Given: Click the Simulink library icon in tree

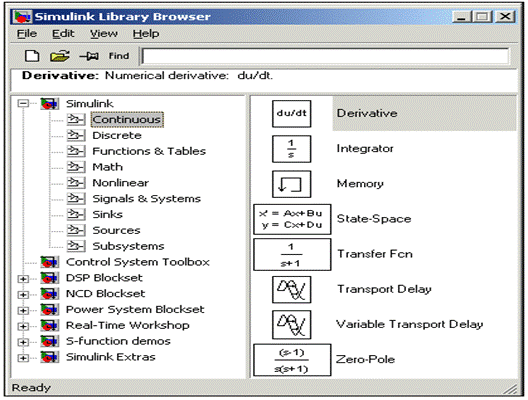Looking at the screenshot, I should 50,104.
